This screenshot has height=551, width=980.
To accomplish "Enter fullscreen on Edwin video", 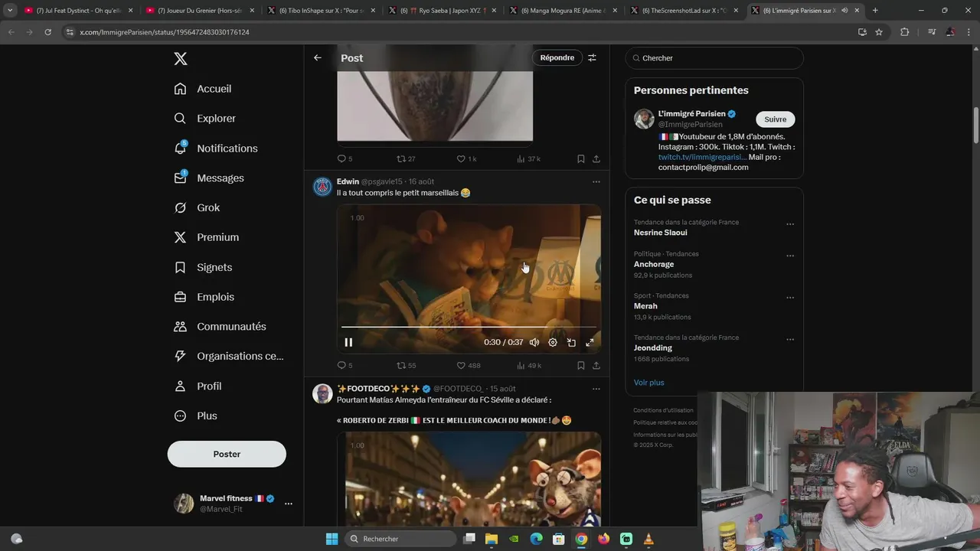I will coord(590,343).
